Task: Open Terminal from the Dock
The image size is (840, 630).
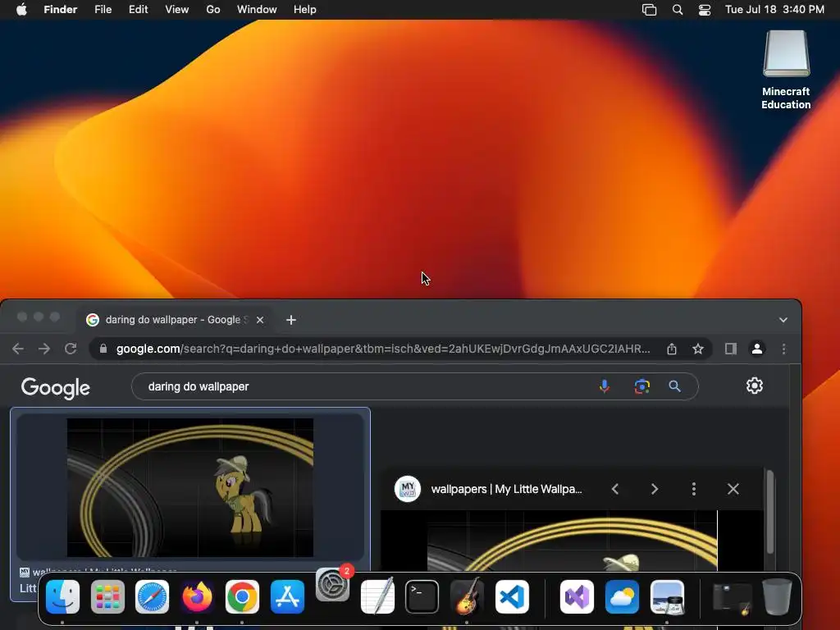Action: 422,597
